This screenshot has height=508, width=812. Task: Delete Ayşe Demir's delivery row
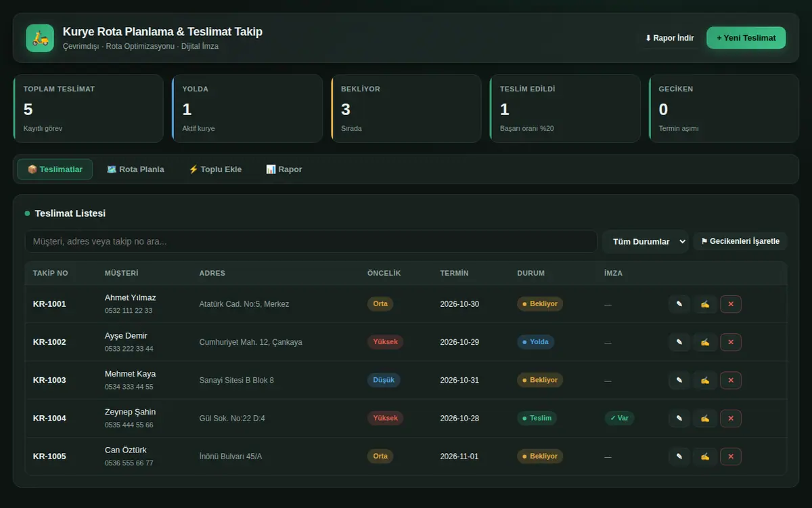(x=731, y=342)
